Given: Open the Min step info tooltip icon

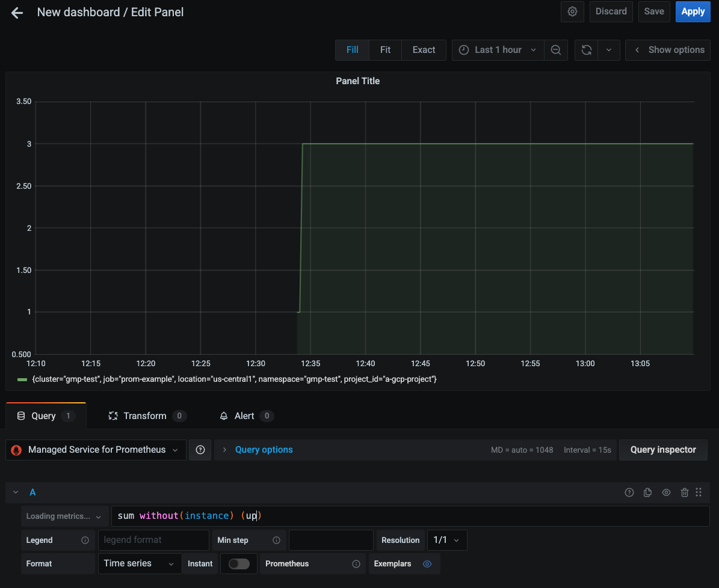Looking at the screenshot, I should tap(277, 540).
